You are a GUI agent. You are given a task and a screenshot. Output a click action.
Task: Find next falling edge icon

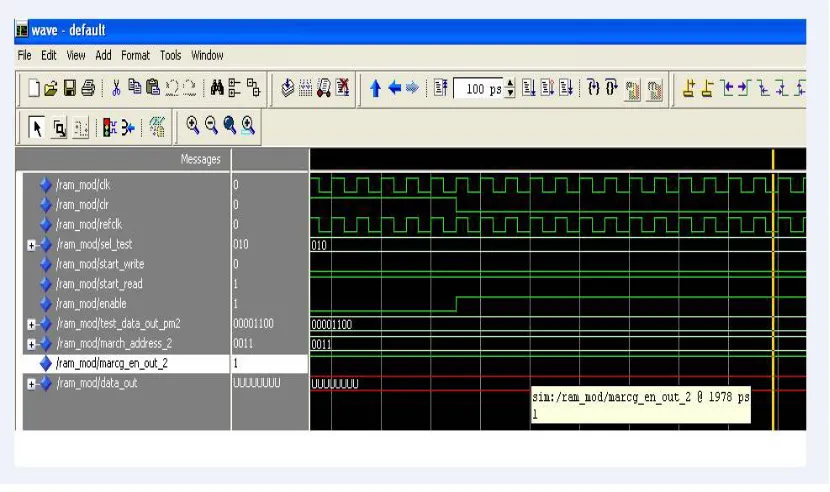(x=781, y=88)
